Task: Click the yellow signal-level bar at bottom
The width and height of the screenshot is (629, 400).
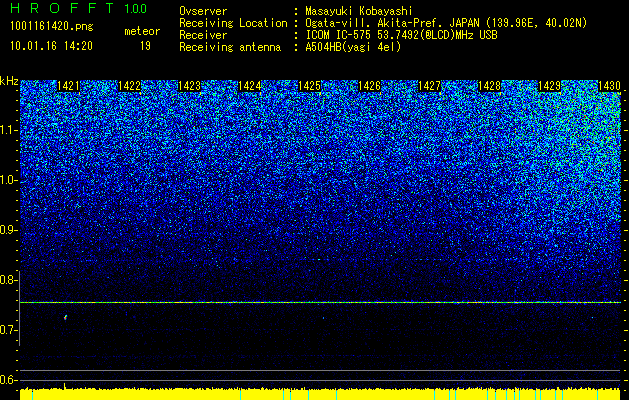Action: coord(320,394)
